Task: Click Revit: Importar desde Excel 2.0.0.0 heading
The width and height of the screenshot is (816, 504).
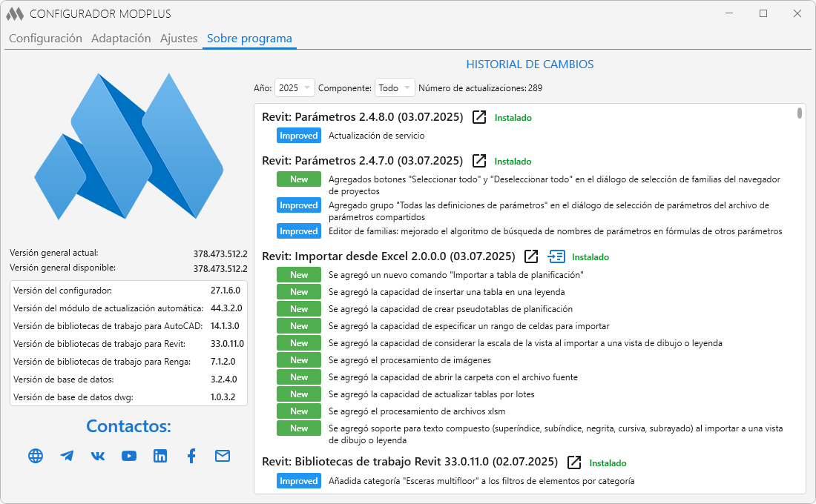Action: 388,256
